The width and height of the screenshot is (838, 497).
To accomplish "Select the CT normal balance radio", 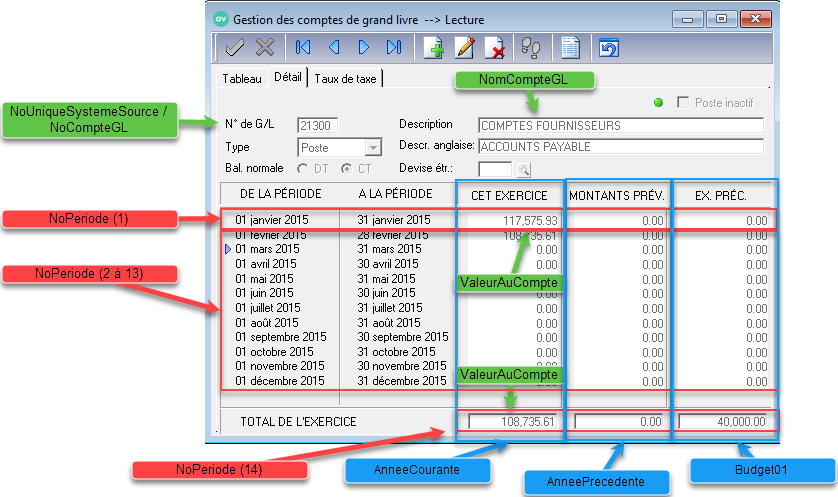I will coord(347,168).
